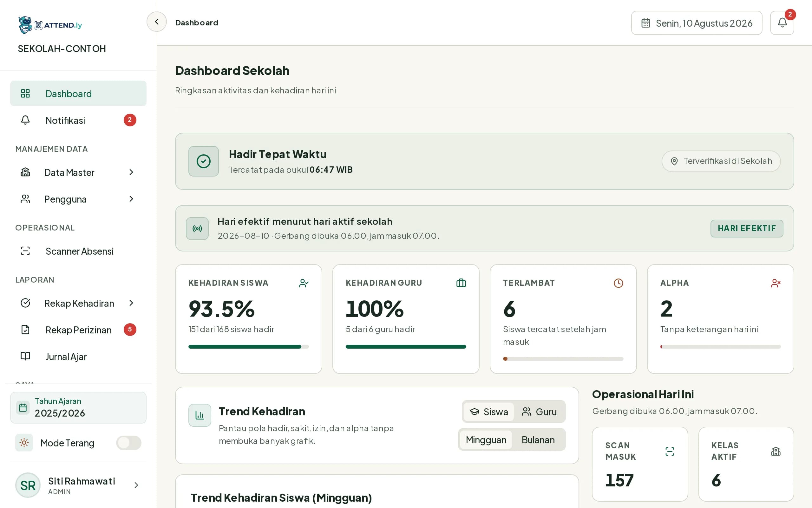Image resolution: width=812 pixels, height=508 pixels.
Task: Open the Notifikasi menu item
Action: click(78, 120)
